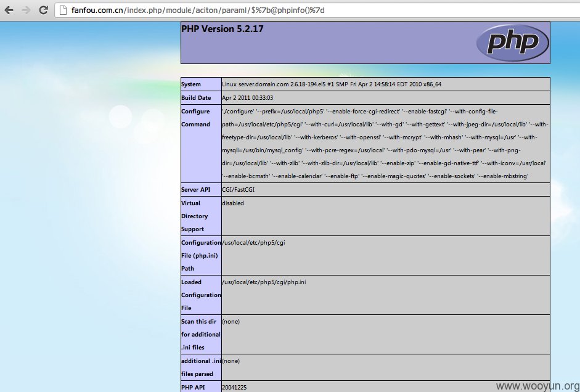Select the Scan this dir label
This screenshot has width=580, height=392.
coord(201,334)
